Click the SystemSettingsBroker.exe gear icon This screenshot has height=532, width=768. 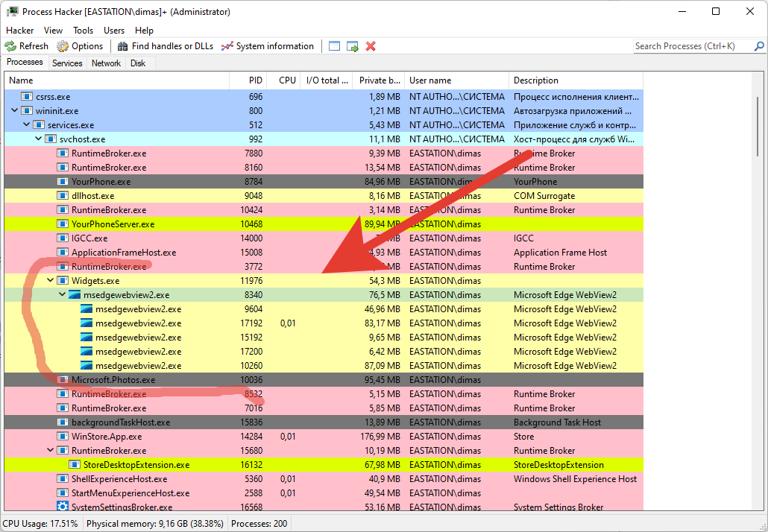(62, 506)
